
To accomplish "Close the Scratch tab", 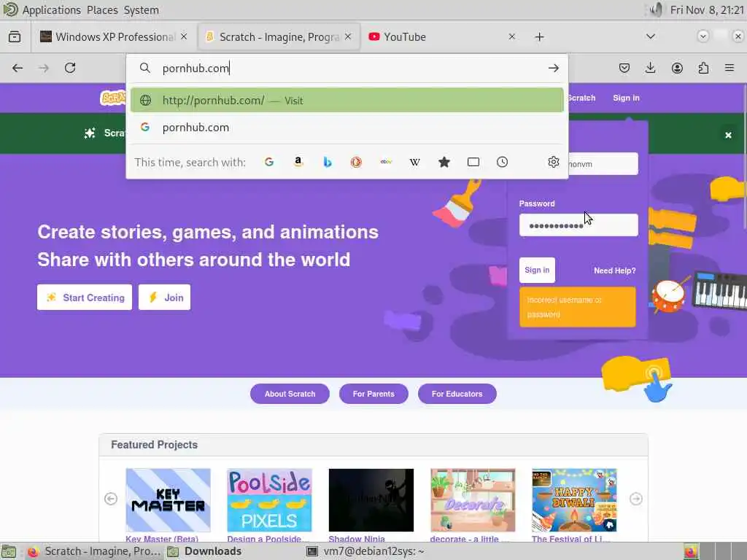I will (348, 36).
